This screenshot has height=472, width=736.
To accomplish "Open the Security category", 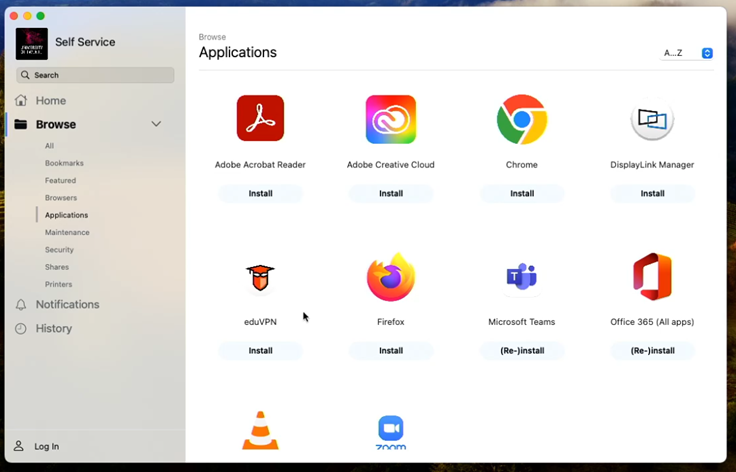I will click(x=59, y=250).
